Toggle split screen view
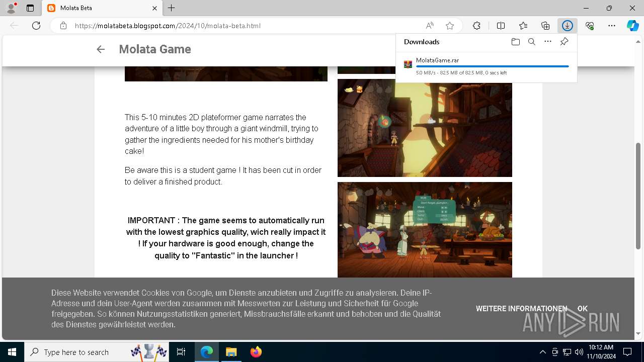Screen dimensions: 644x362 click(501, 26)
